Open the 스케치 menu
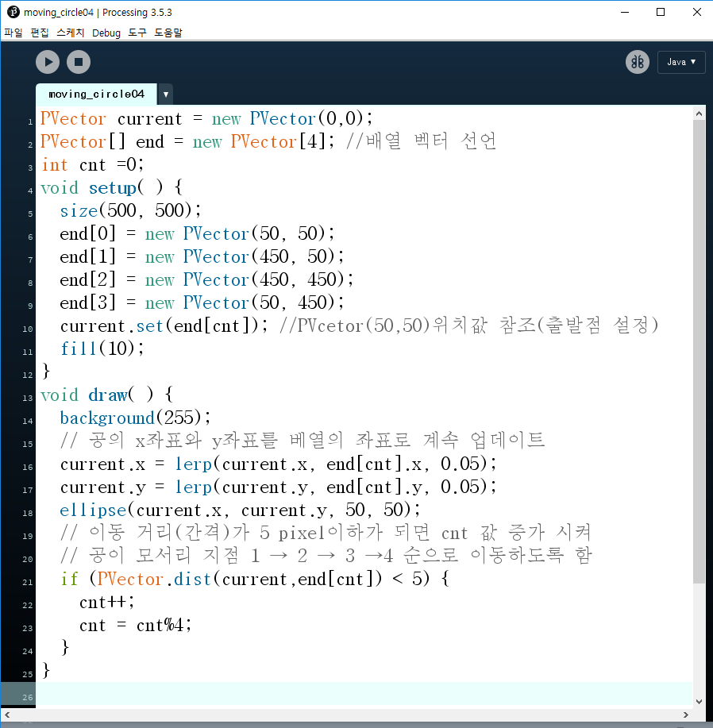 [x=71, y=33]
